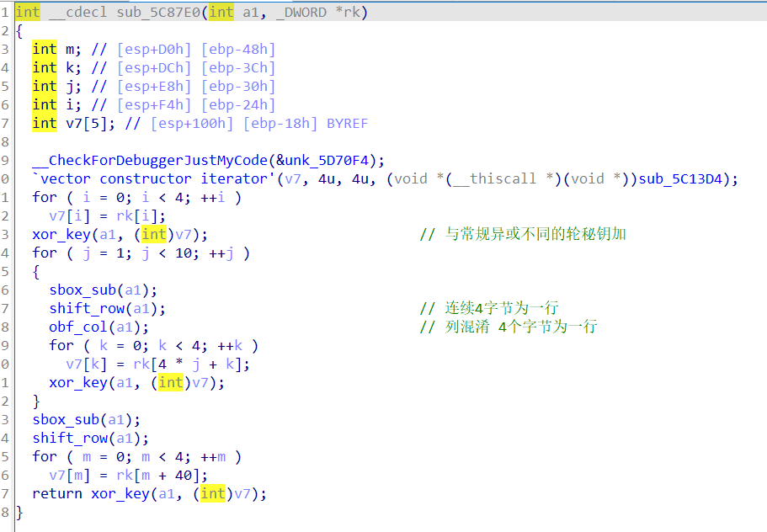Click the declaration of variable m
Image resolution: width=767 pixels, height=532 pixels.
click(56, 49)
